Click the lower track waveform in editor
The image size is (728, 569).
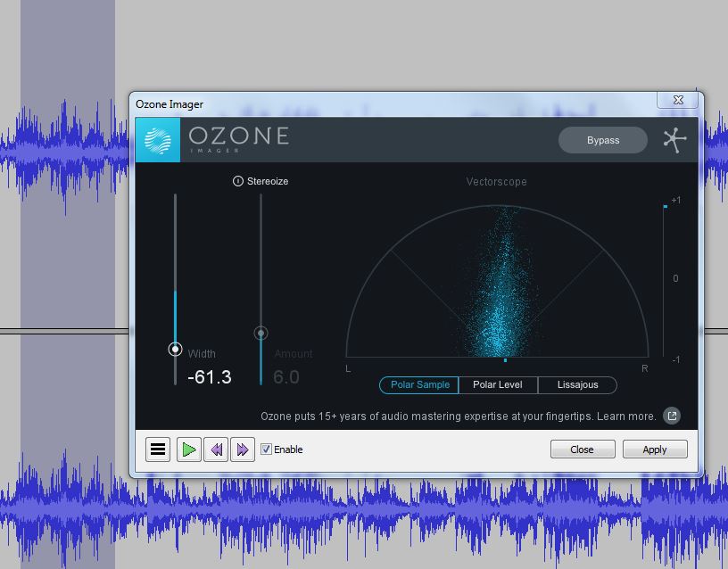[x=364, y=508]
